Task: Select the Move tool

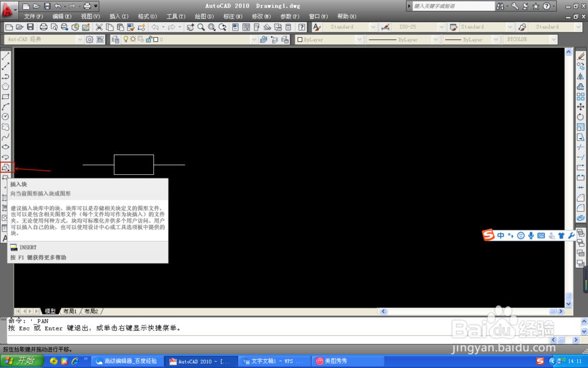Action: click(x=580, y=107)
